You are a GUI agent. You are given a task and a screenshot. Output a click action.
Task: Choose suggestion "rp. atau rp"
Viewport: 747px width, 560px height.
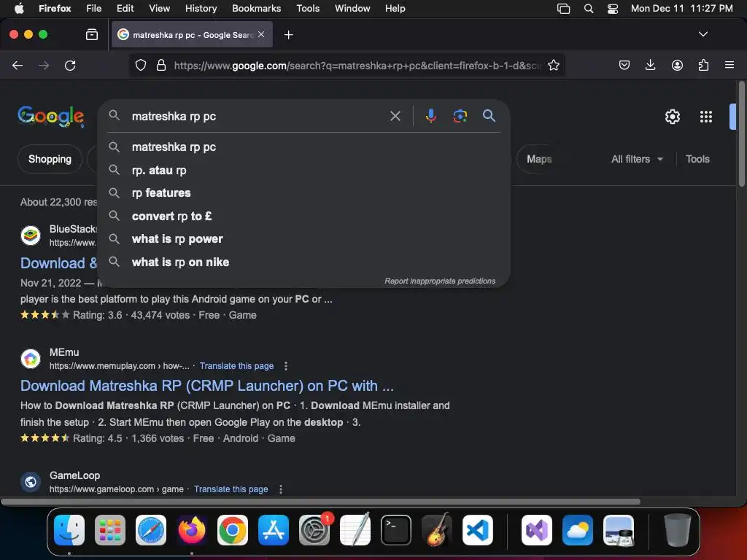(x=303, y=170)
